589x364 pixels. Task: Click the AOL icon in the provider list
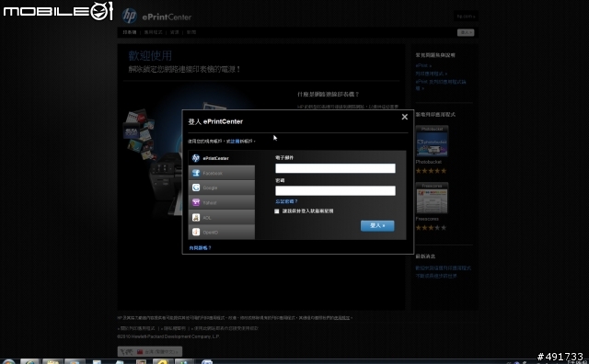pos(196,217)
